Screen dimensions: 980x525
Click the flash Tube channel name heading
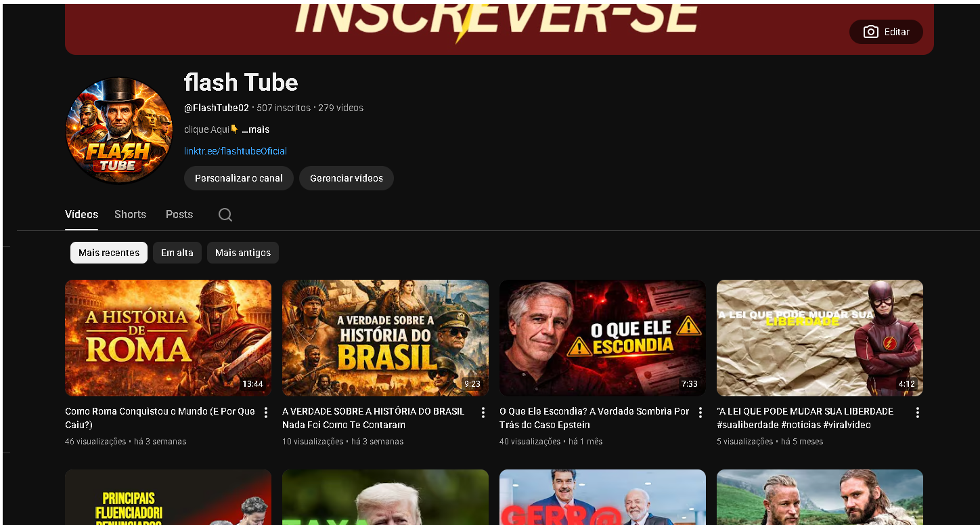coord(241,83)
